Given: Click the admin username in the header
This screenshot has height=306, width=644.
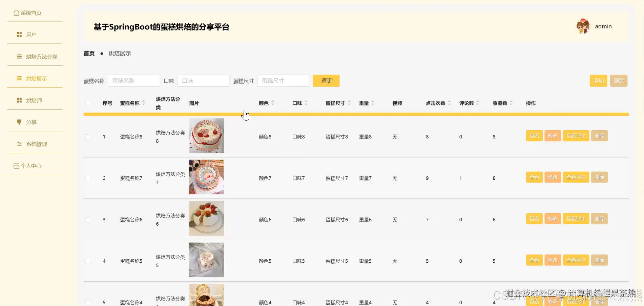Looking at the screenshot, I should click(x=603, y=26).
